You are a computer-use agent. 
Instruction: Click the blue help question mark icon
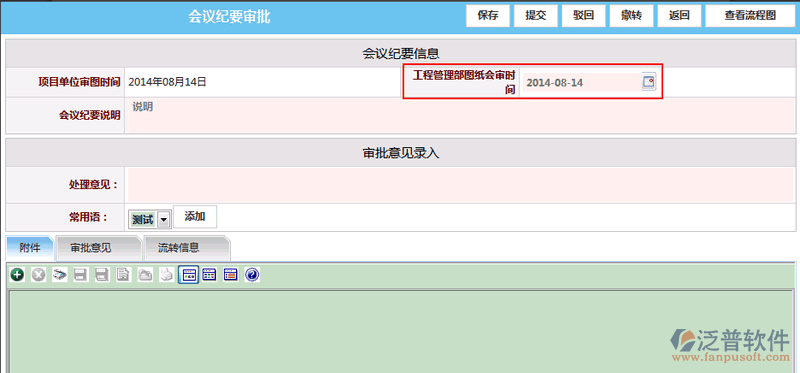point(252,276)
